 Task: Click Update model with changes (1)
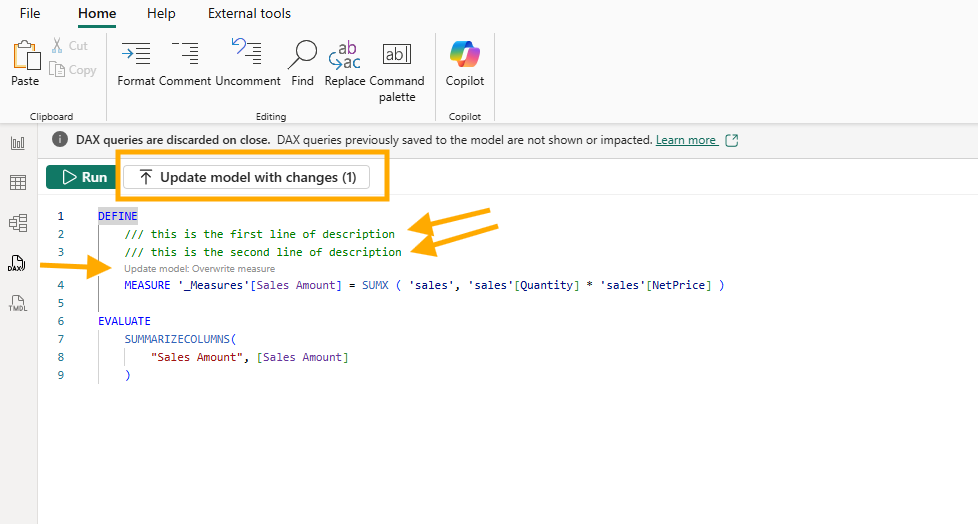[246, 177]
